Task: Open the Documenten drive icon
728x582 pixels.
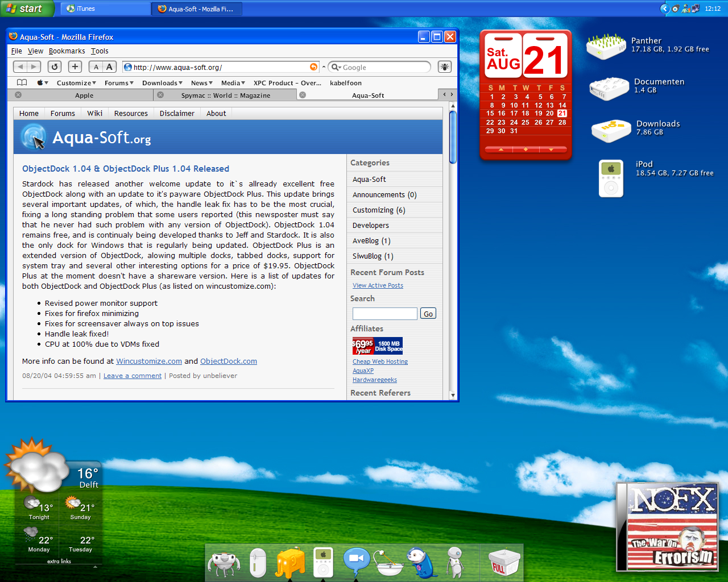Action: point(609,89)
